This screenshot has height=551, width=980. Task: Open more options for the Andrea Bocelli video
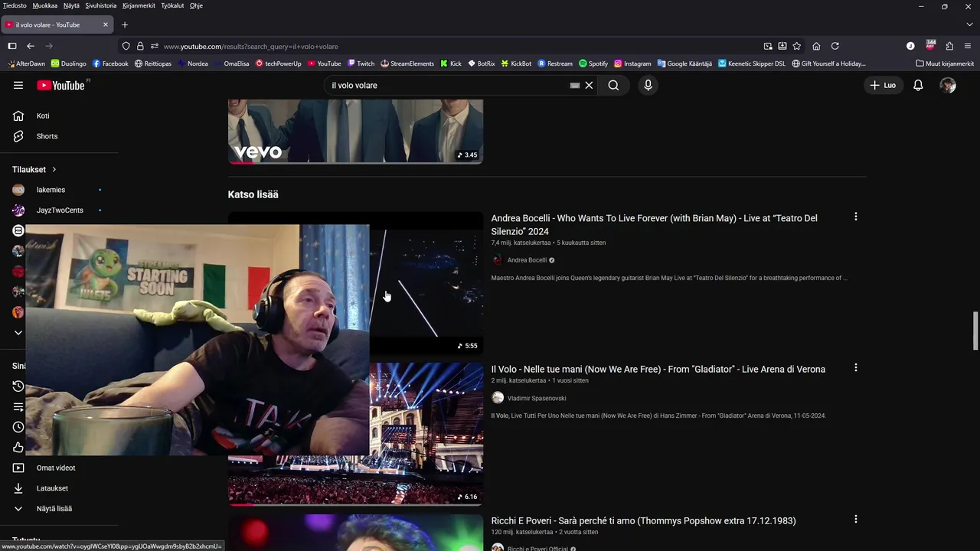pyautogui.click(x=855, y=217)
